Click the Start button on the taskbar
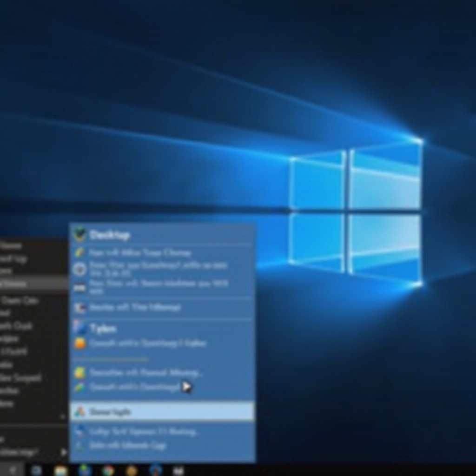Viewport: 476px width, 476px height. pyautogui.click(x=13, y=470)
